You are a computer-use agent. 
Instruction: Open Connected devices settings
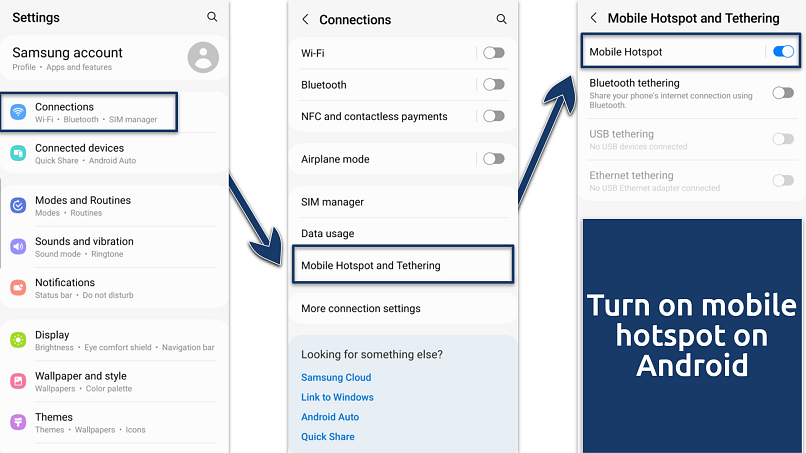(x=114, y=153)
